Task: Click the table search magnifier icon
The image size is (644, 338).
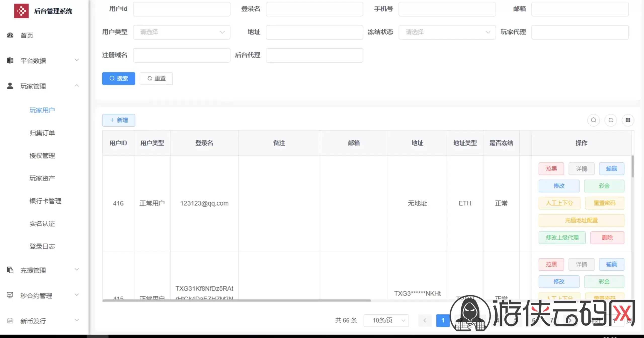Action: (593, 120)
